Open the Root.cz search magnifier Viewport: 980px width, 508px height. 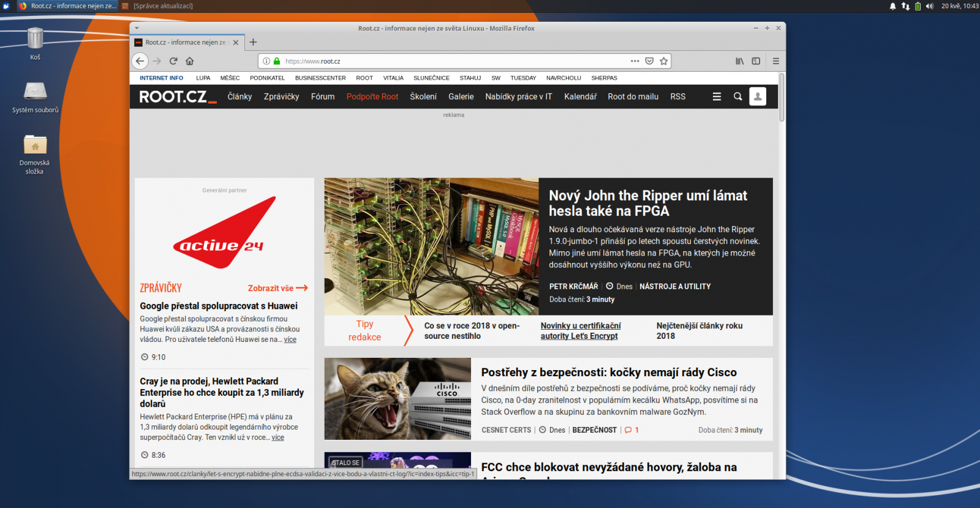[738, 97]
